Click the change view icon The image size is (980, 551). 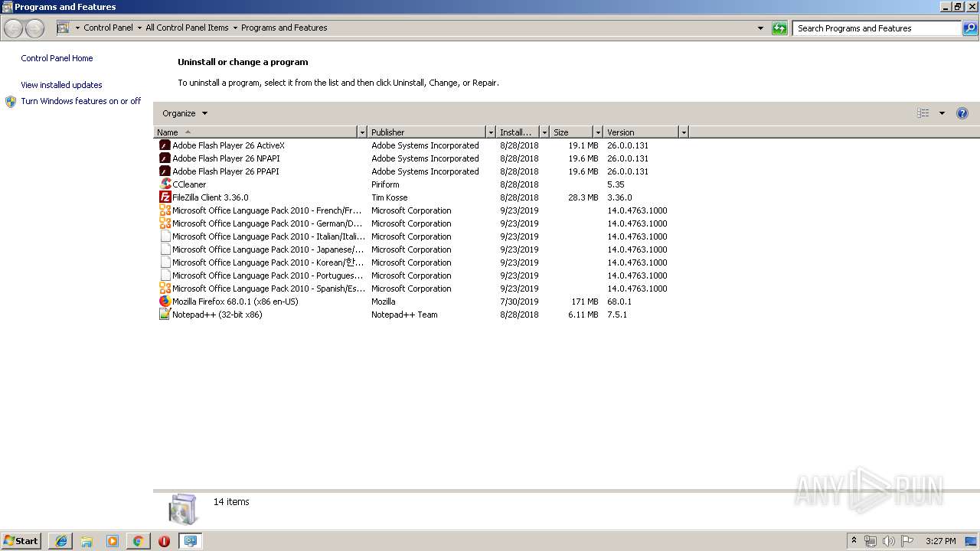pyautogui.click(x=923, y=113)
